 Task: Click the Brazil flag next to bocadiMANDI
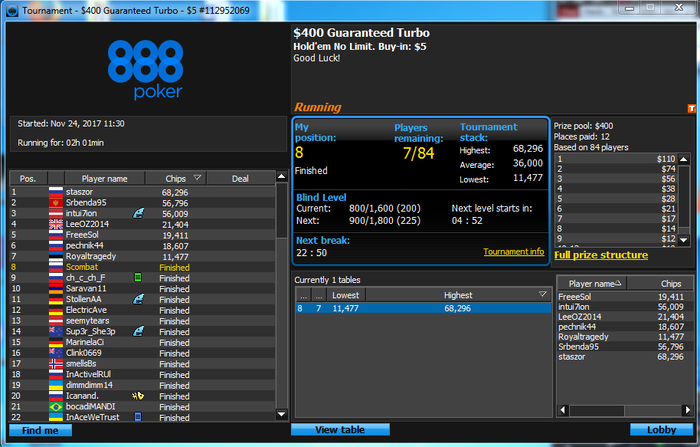tap(56, 406)
